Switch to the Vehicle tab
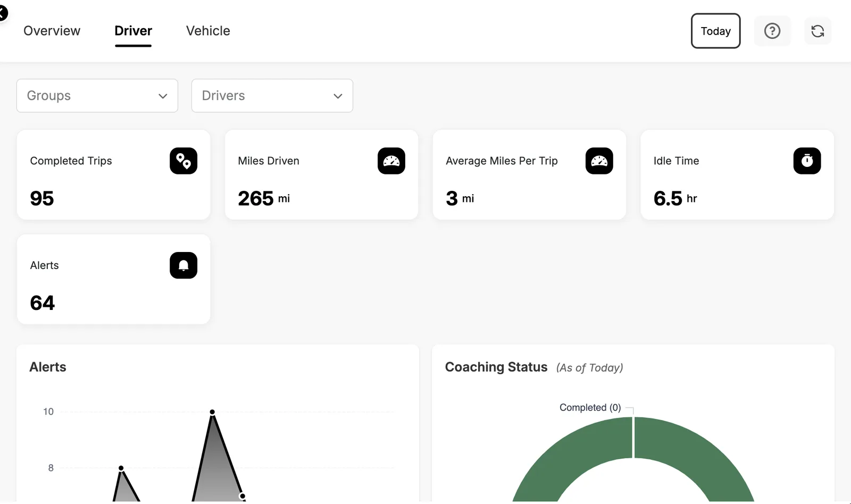The height and width of the screenshot is (504, 851). (x=208, y=31)
